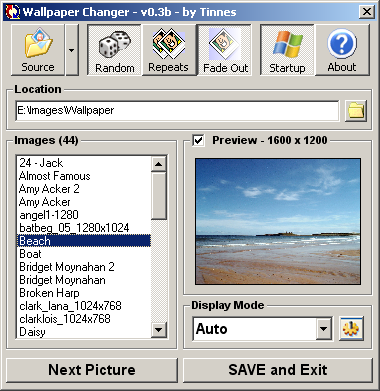Viewport: 380px width, 391px height.
Task: Click the app icon in the title bar
Action: point(13,12)
